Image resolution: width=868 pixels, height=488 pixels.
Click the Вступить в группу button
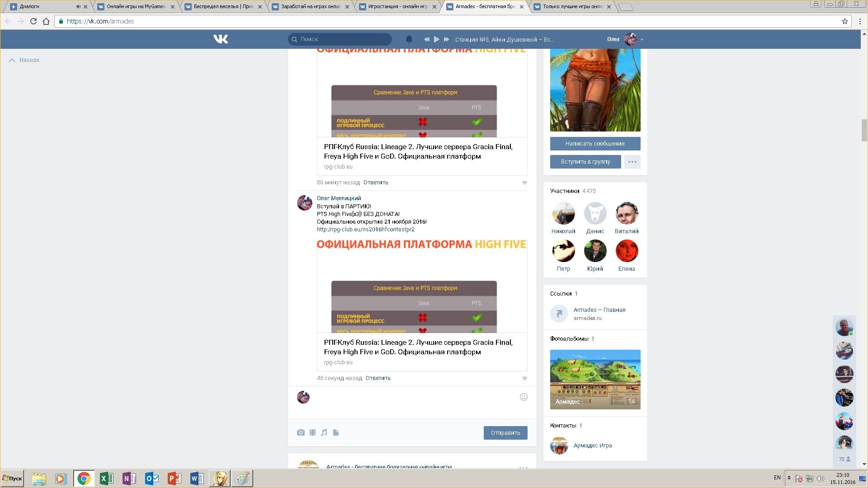585,162
